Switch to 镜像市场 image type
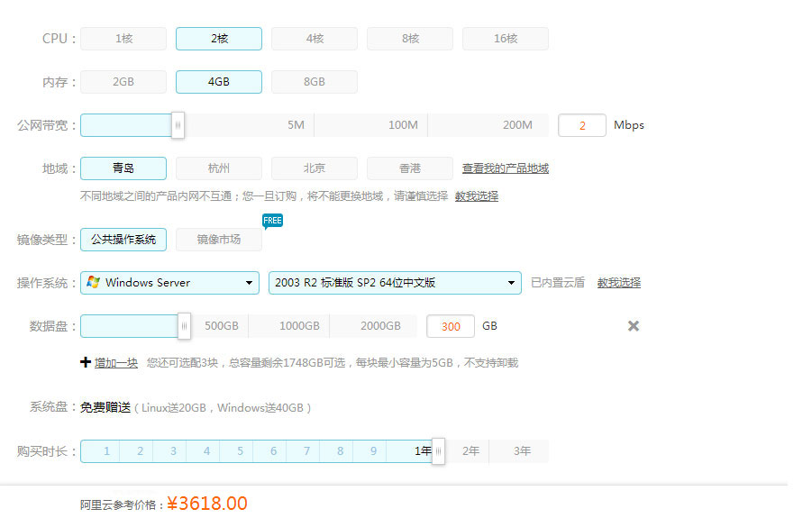 pyautogui.click(x=219, y=240)
